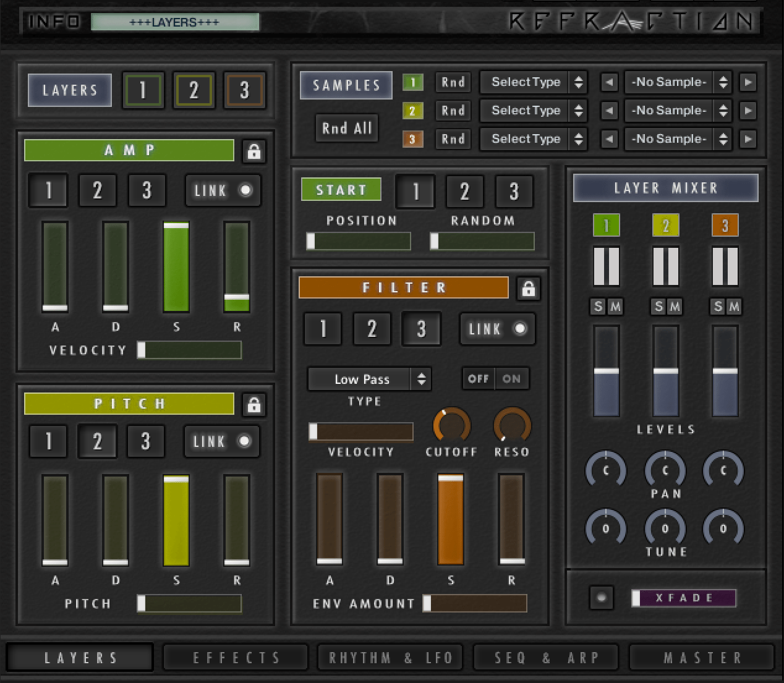Toggle LINK in the AMP section

[223, 190]
